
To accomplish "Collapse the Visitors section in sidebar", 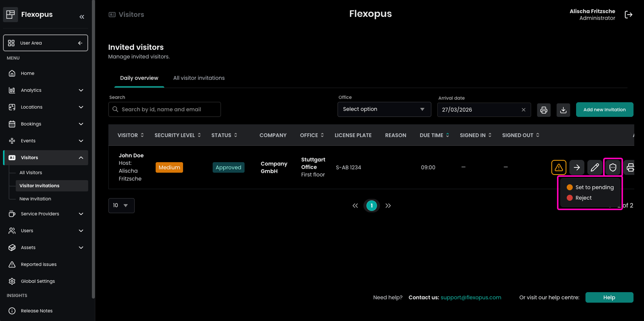I will tap(81, 158).
